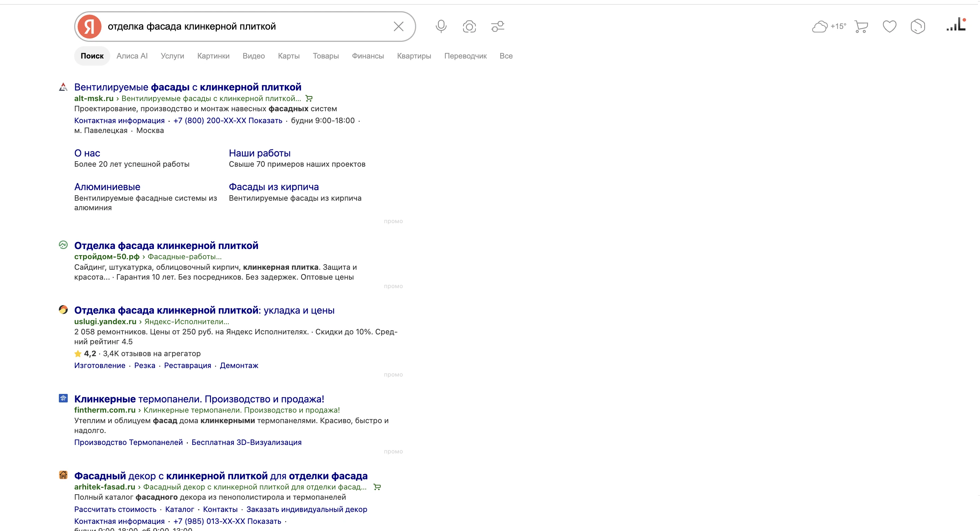The image size is (980, 531).
Task: Open the 'О нас' sitelink
Action: pos(87,153)
